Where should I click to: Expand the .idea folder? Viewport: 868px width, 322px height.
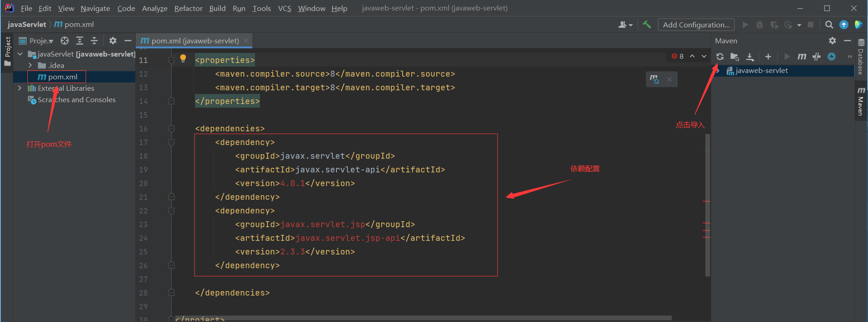click(30, 65)
